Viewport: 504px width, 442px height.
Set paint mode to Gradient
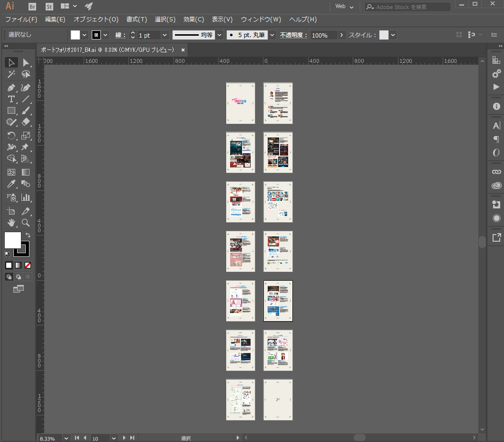(x=18, y=265)
